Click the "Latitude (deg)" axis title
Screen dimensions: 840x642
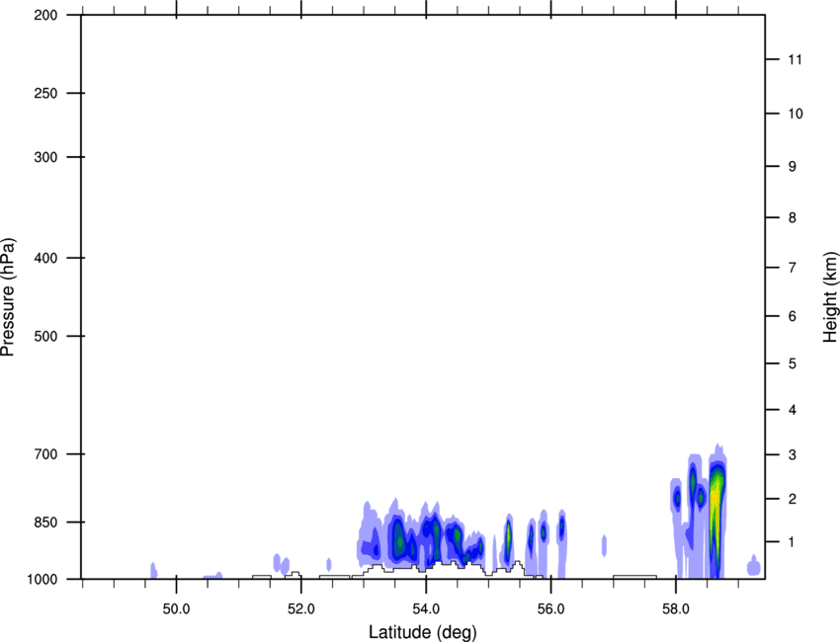pyautogui.click(x=422, y=632)
